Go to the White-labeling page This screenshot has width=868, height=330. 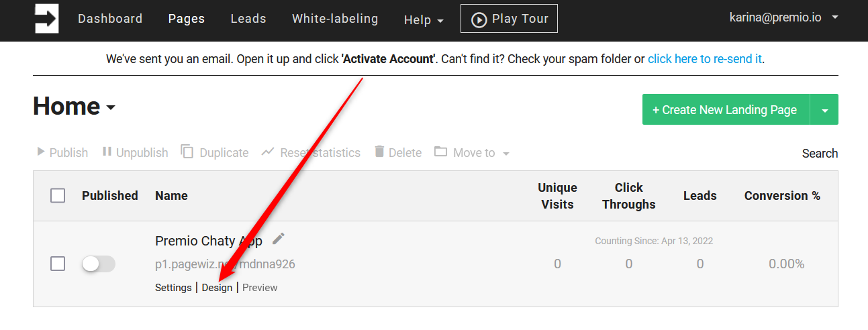pyautogui.click(x=335, y=19)
